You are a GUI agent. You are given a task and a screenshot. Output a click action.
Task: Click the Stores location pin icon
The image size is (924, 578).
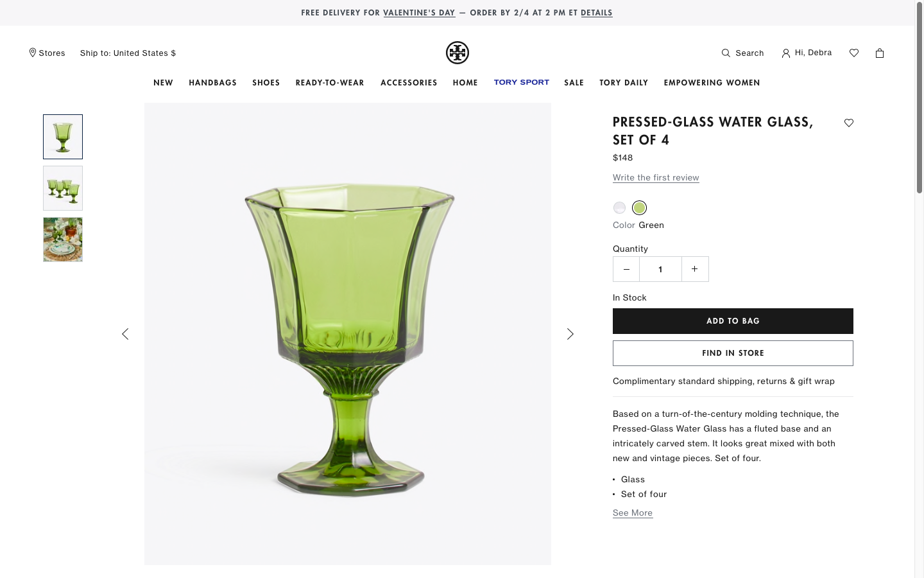click(x=33, y=53)
